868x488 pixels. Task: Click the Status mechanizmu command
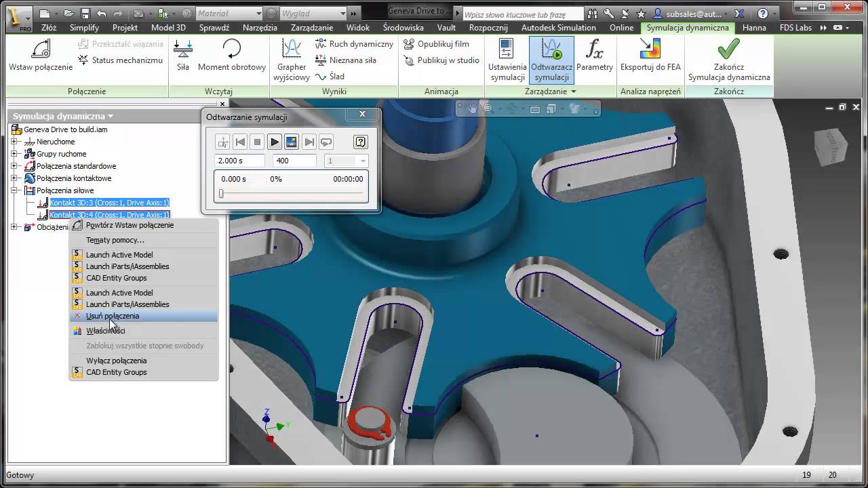tap(121, 60)
